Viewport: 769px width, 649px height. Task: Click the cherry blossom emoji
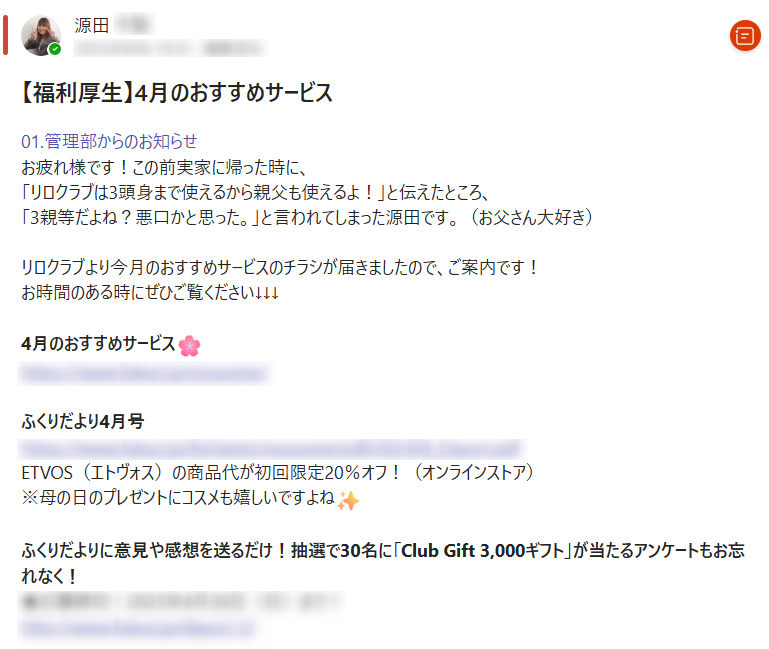(189, 346)
